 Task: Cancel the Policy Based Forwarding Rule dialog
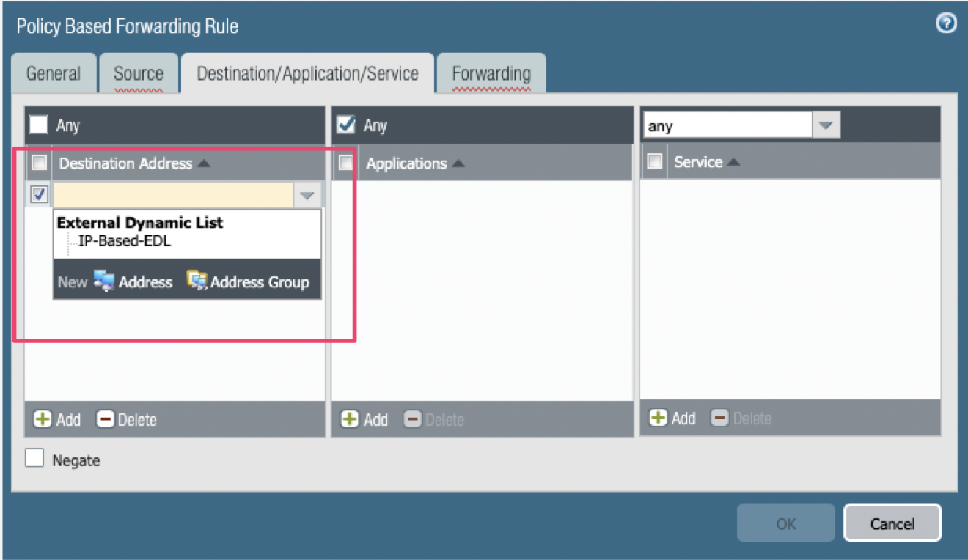pos(892,523)
